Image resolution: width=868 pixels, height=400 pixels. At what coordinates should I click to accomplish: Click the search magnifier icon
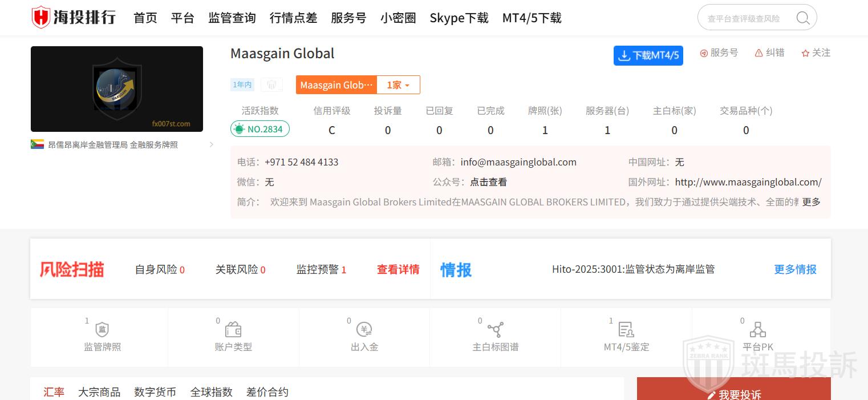pyautogui.click(x=802, y=18)
